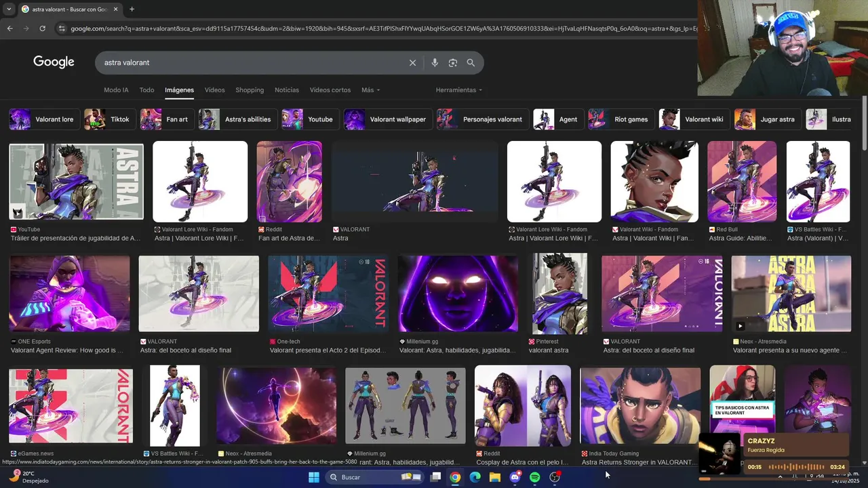Open Discord from taskbar

point(515,477)
